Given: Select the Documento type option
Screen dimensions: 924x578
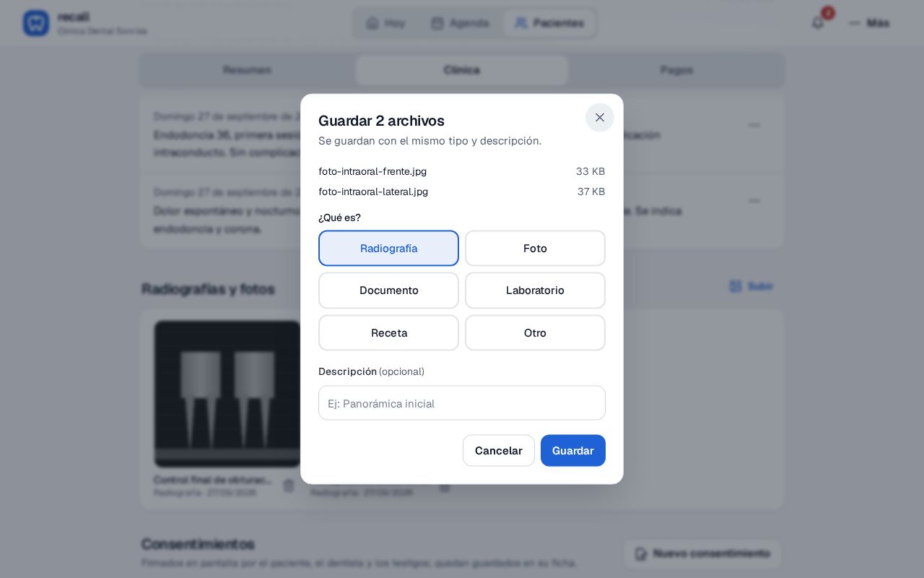Looking at the screenshot, I should tap(388, 290).
